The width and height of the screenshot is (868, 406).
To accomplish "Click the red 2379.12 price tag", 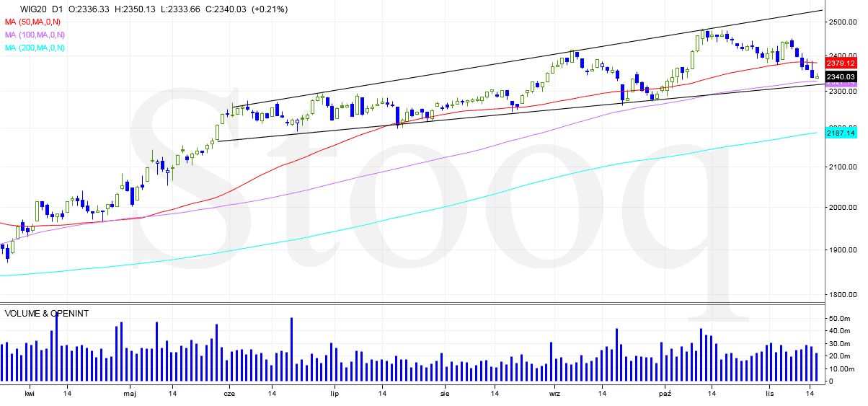I will (841, 63).
